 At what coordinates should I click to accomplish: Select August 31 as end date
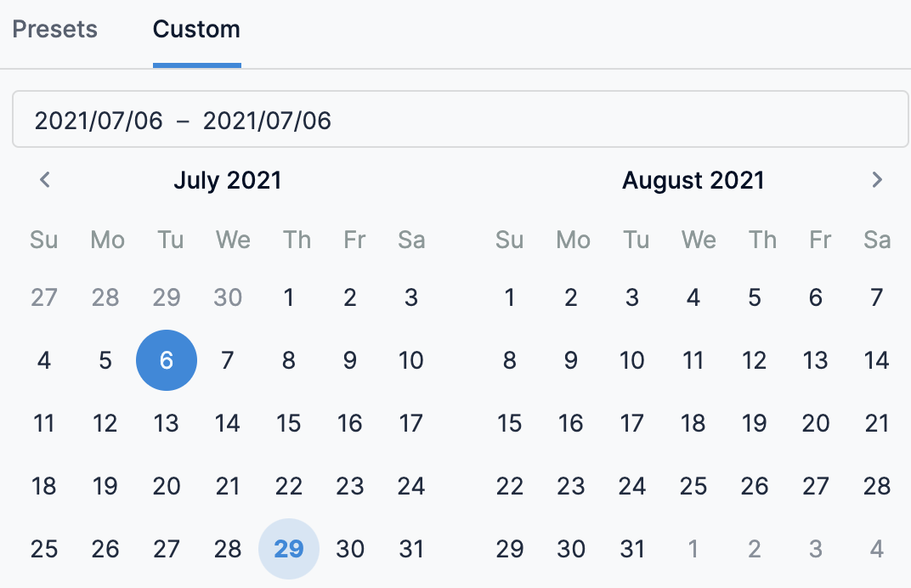click(x=632, y=549)
